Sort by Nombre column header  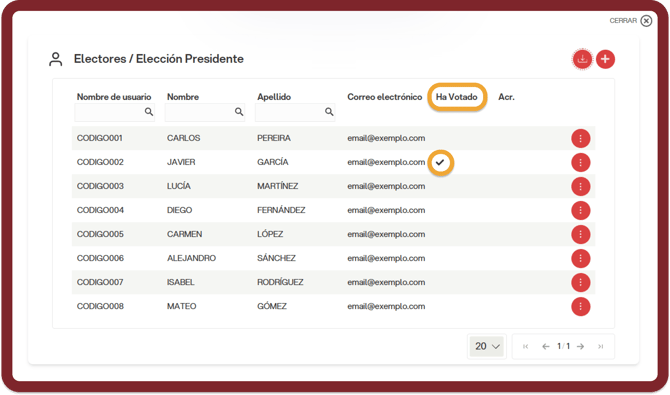[183, 97]
